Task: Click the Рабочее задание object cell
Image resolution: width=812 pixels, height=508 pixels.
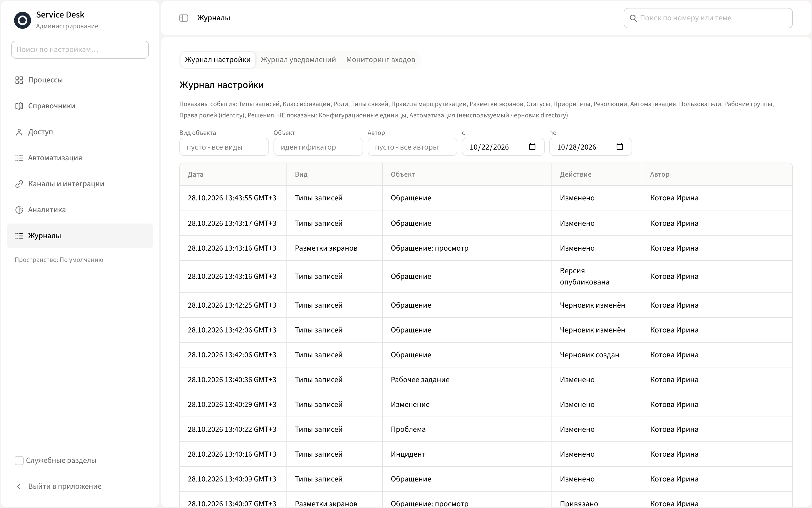Action: (x=467, y=380)
